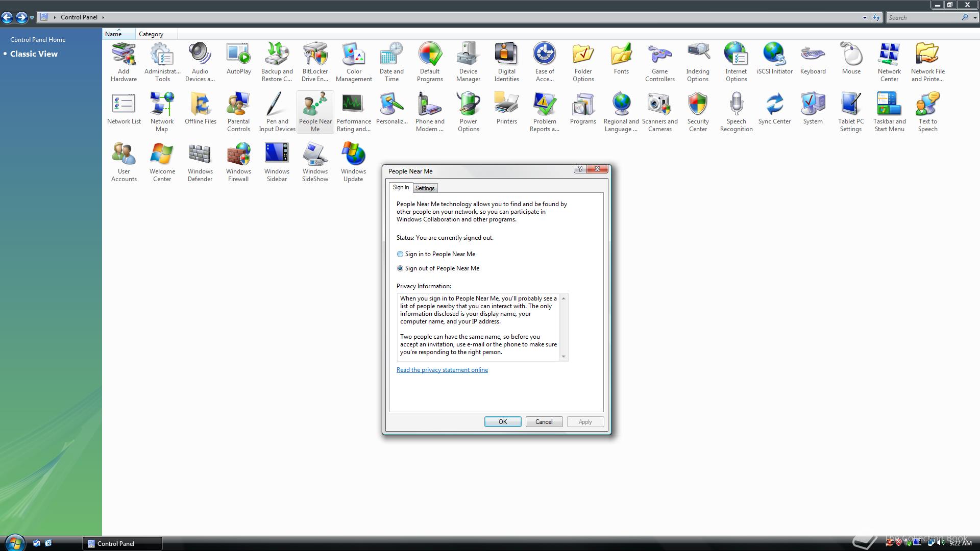
Task: Select Classic View in sidebar
Action: pyautogui.click(x=34, y=54)
